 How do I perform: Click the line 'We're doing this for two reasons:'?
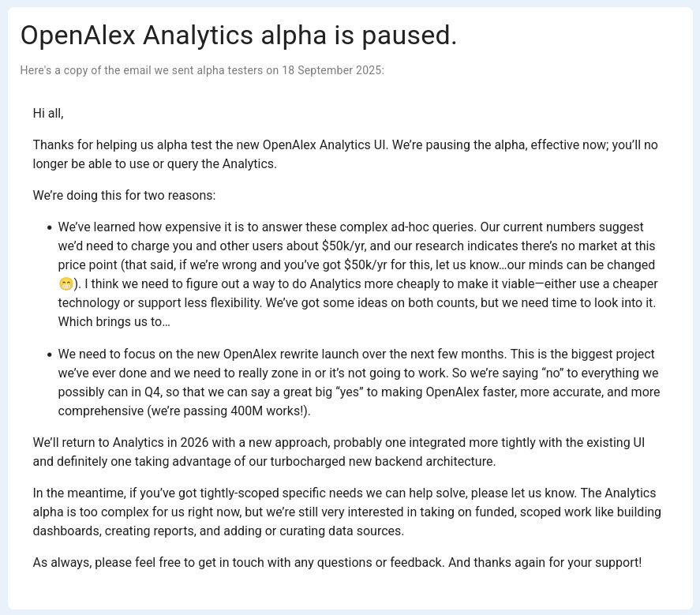click(124, 196)
